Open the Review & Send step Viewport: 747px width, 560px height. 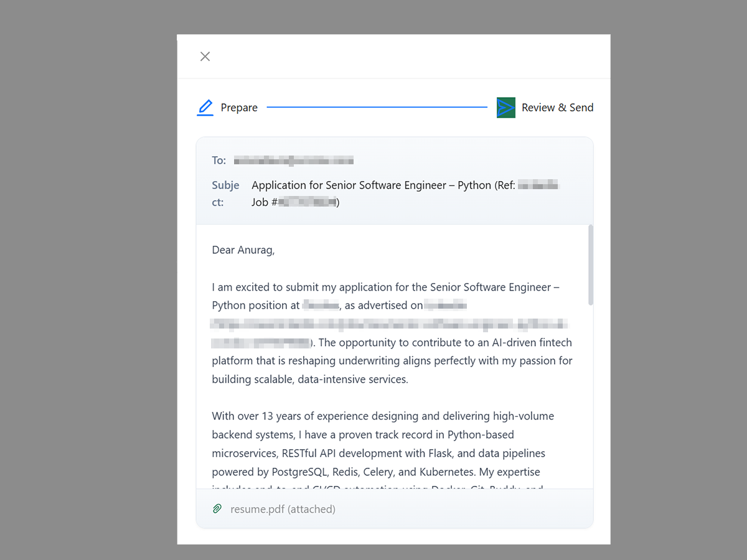click(557, 107)
